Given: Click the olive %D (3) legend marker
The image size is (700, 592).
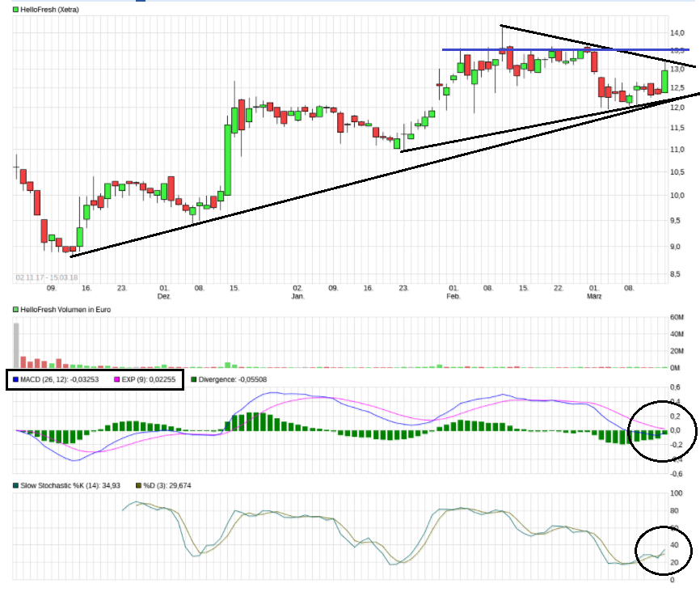Looking at the screenshot, I should point(137,485).
